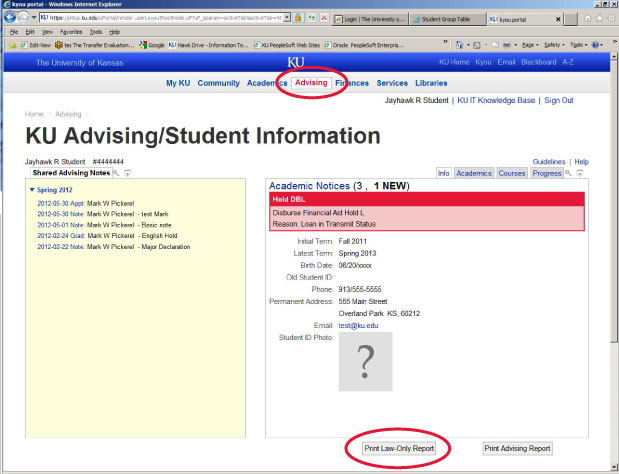Open the Hawk Drive bookmark
This screenshot has width=619, height=474.
[208, 45]
